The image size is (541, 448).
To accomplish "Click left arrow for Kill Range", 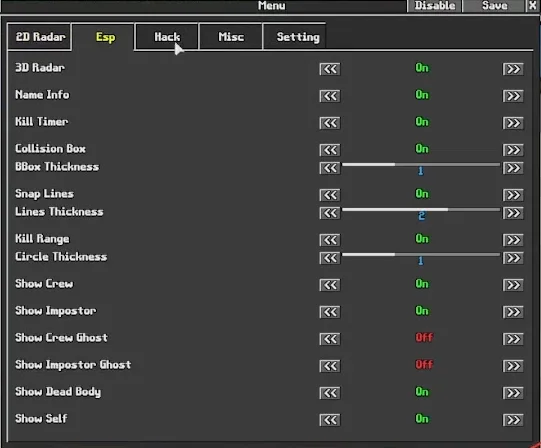I will point(330,240).
